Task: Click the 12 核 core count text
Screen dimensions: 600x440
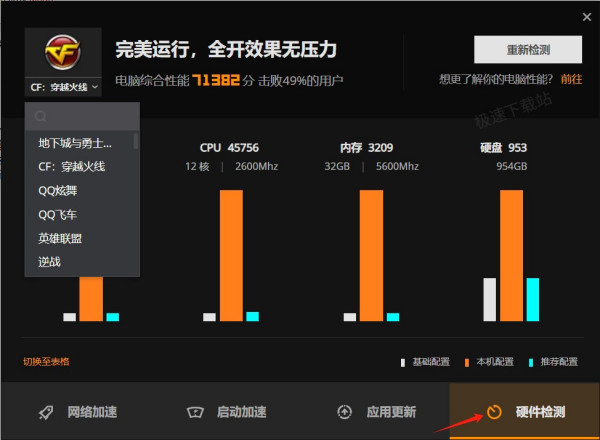Action: point(197,166)
